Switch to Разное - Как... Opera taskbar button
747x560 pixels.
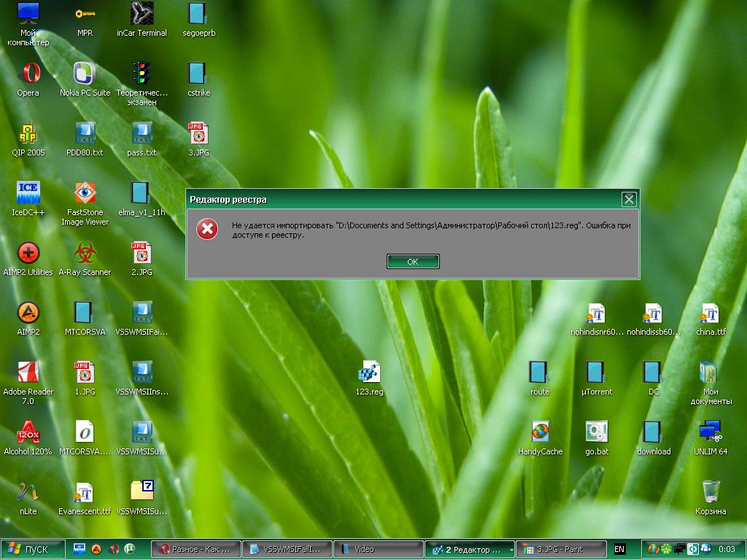click(196, 549)
